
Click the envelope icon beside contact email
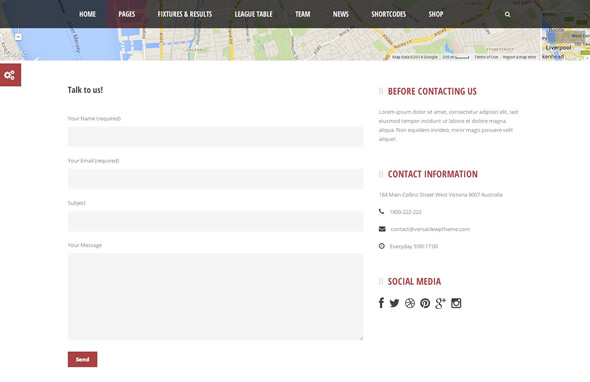tap(382, 229)
